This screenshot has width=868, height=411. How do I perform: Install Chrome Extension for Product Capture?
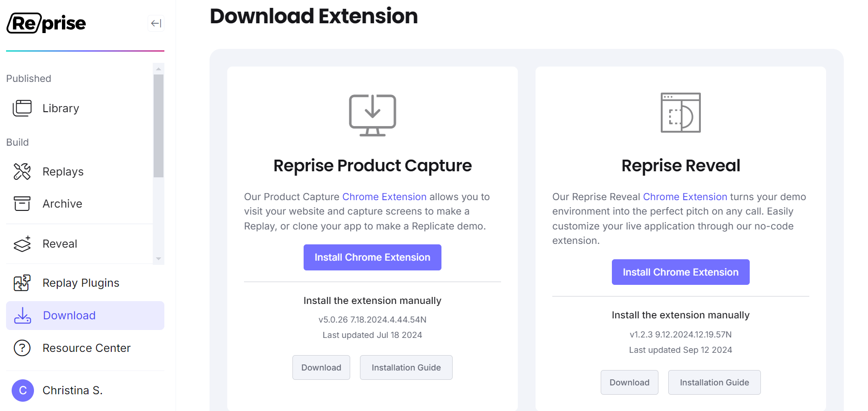tap(372, 257)
